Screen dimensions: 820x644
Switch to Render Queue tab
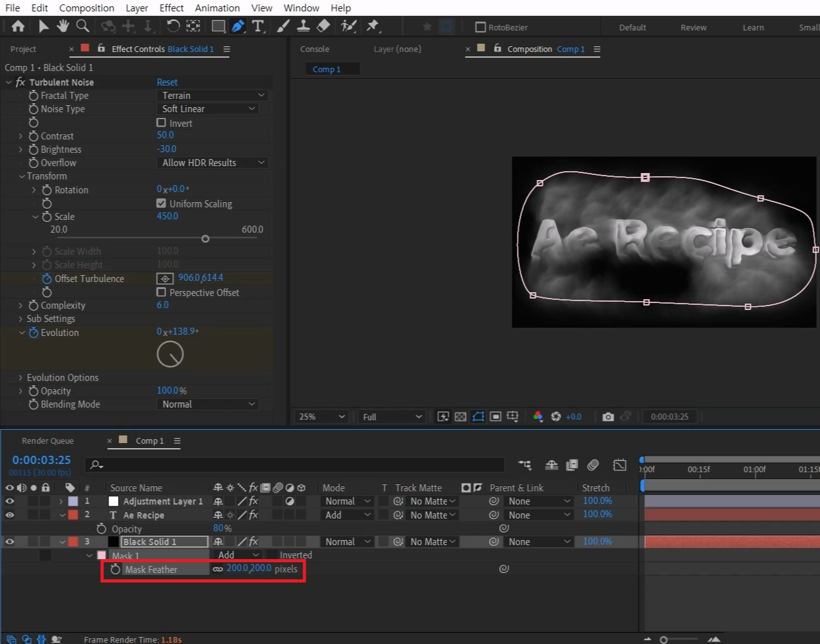coord(48,441)
